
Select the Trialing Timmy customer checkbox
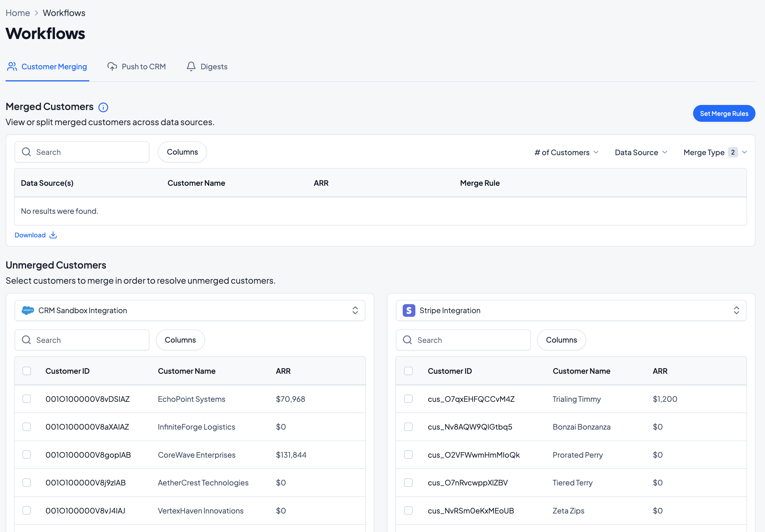point(408,399)
